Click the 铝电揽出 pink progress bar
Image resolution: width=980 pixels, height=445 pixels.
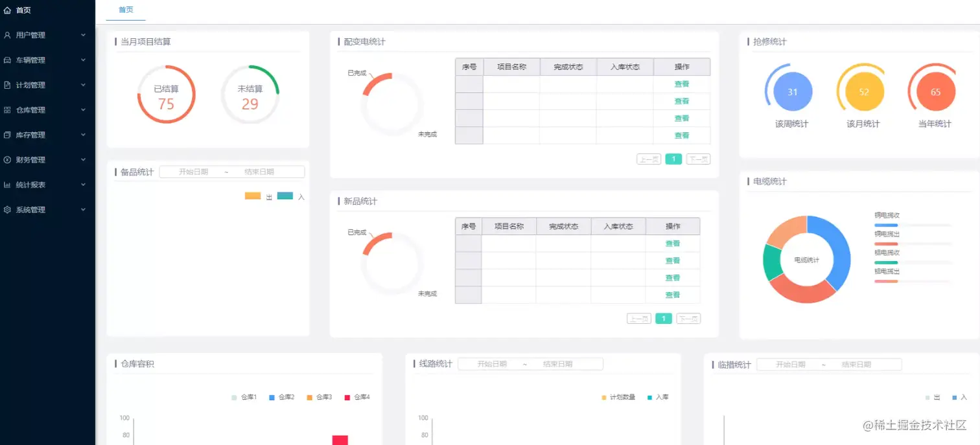pos(886,281)
